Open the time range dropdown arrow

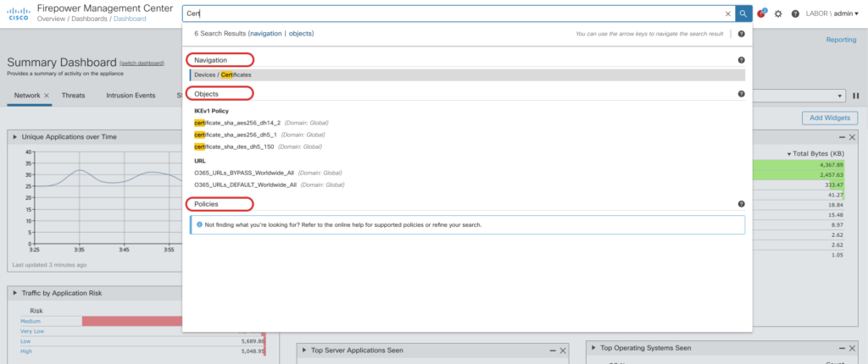[842, 96]
